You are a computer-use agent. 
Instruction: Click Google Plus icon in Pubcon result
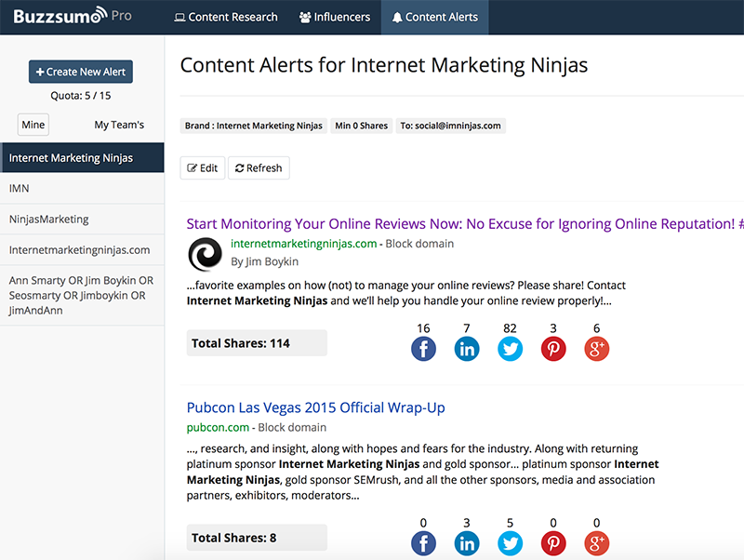(x=596, y=543)
